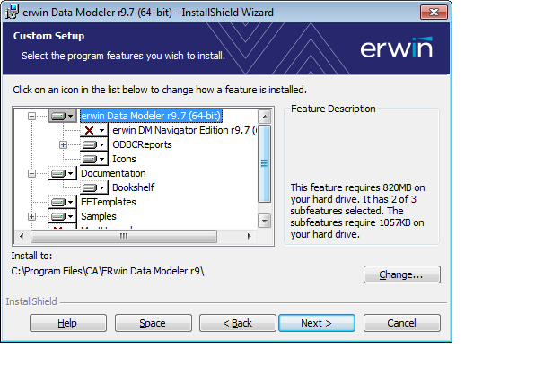This screenshot has height=392, width=544.
Task: Open feature dropdown for erwin Data Modeler r9.7
Action: point(63,116)
